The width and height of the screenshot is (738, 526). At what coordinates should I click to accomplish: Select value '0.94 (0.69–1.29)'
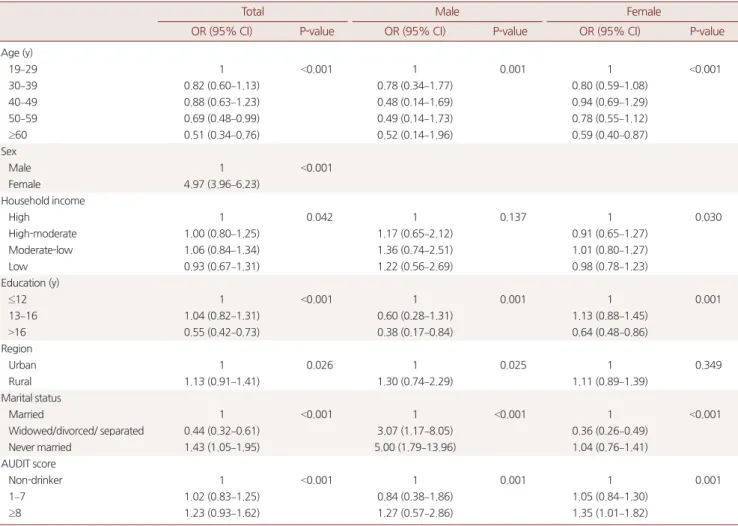tap(610, 102)
